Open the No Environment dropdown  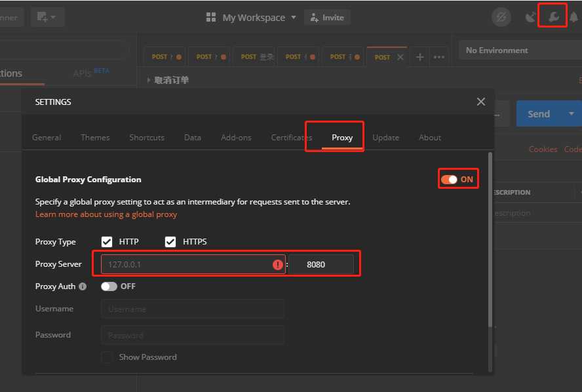[x=520, y=50]
